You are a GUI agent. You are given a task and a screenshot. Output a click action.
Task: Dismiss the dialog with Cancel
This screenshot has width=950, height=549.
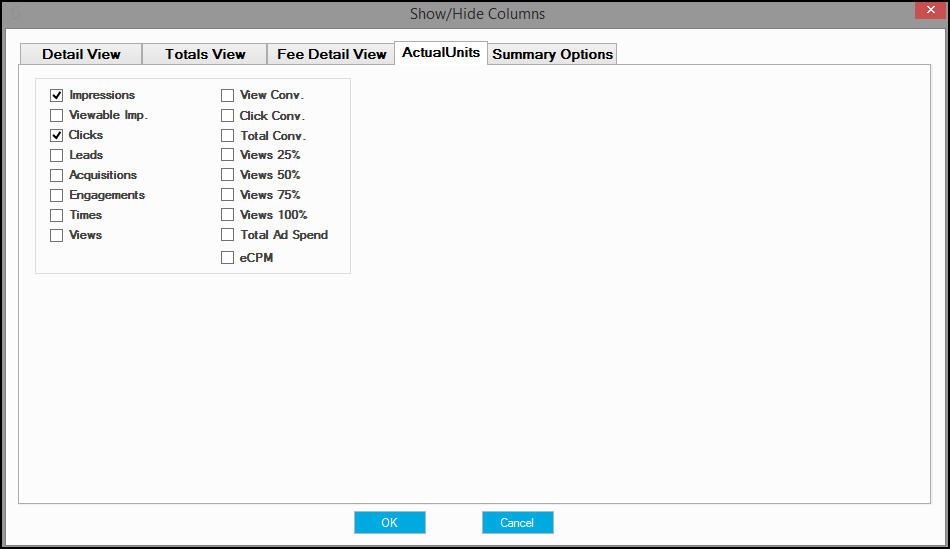click(517, 522)
